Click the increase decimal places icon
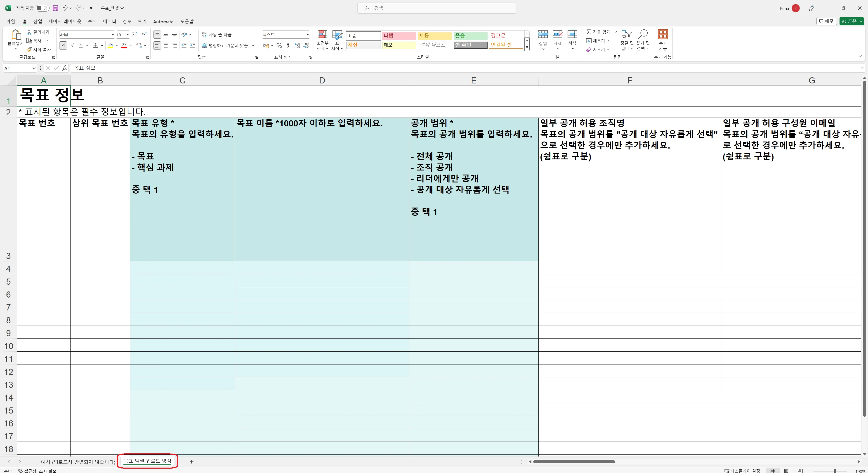This screenshot has width=868, height=473. (297, 45)
